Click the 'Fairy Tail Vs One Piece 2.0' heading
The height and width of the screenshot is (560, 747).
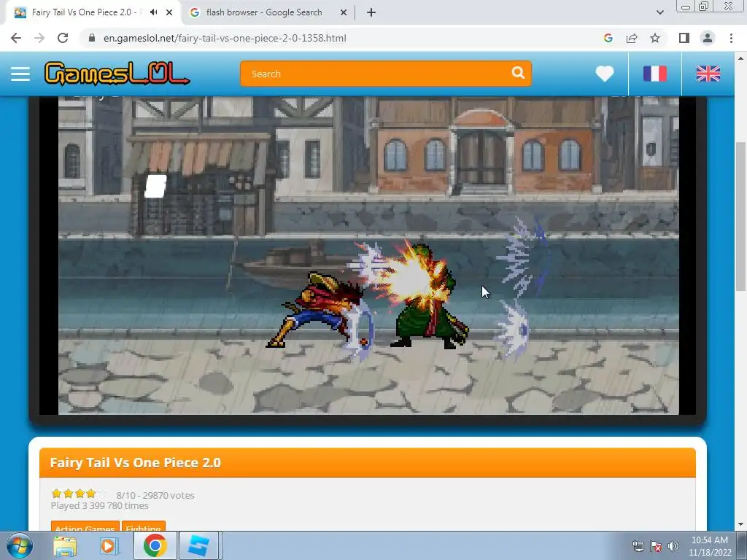(135, 463)
